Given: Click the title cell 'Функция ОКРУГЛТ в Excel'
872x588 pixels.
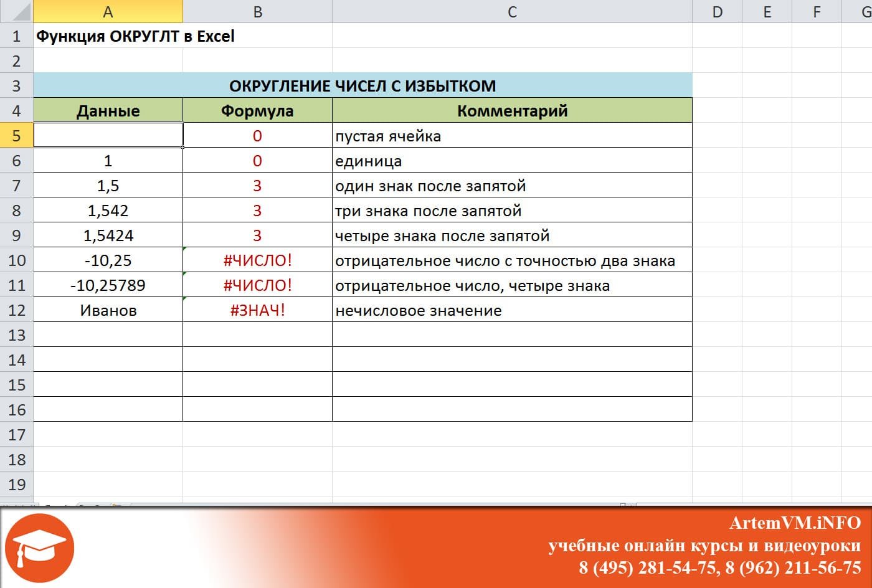Looking at the screenshot, I should click(135, 36).
